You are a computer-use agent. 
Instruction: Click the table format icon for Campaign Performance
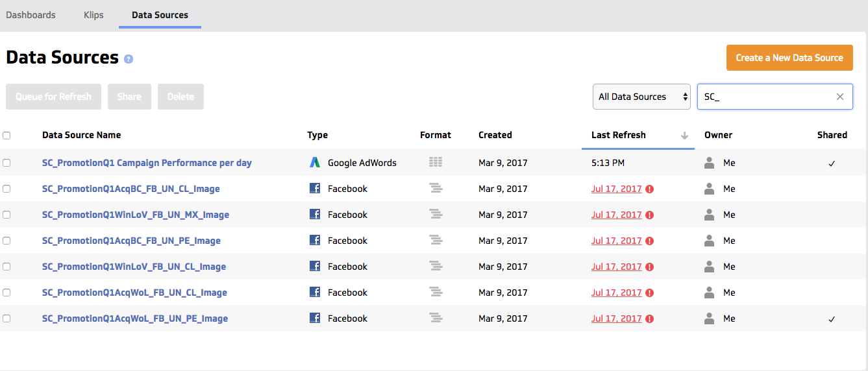click(x=436, y=163)
